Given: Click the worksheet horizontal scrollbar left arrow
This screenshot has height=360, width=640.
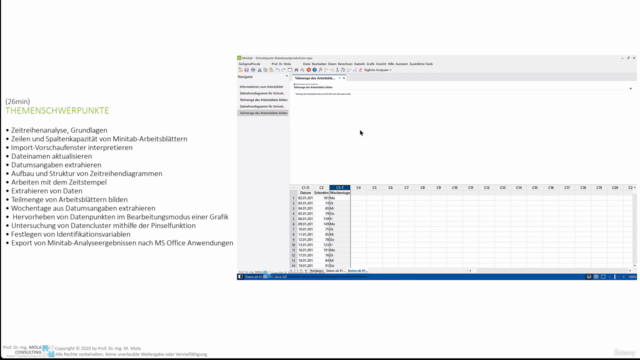Looking at the screenshot, I should click(470, 271).
